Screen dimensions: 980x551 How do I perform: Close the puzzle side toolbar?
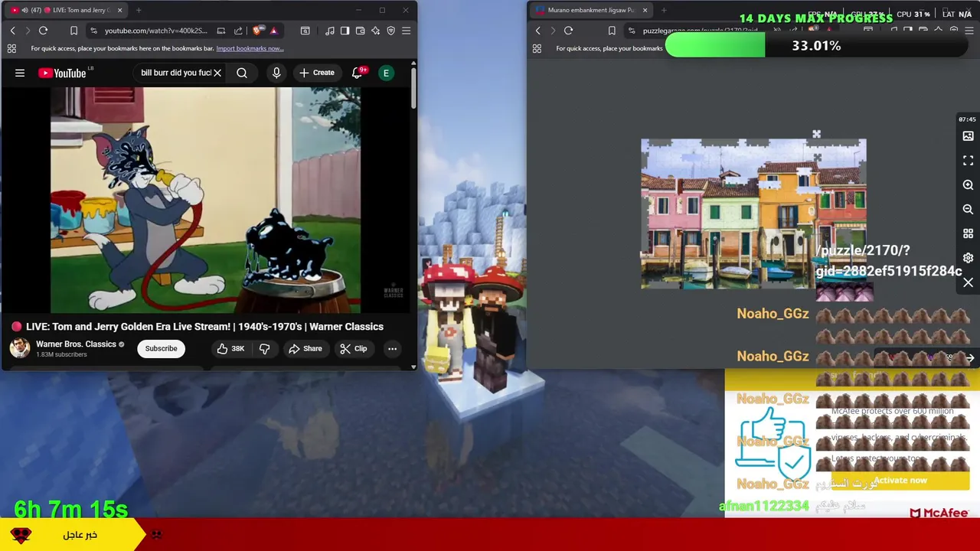[x=968, y=282]
